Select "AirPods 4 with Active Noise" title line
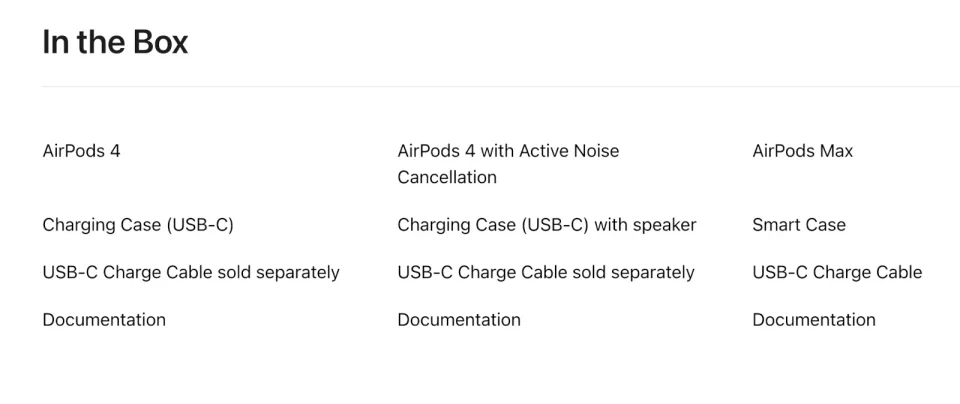 508,151
